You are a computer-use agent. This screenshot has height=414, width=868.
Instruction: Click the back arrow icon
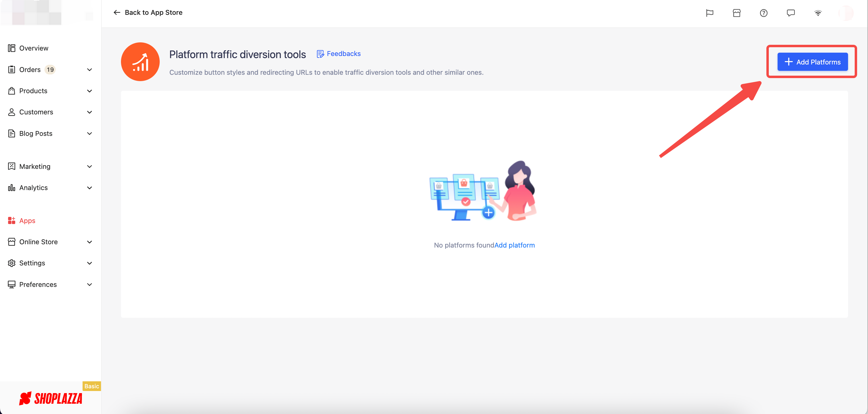[x=116, y=12]
